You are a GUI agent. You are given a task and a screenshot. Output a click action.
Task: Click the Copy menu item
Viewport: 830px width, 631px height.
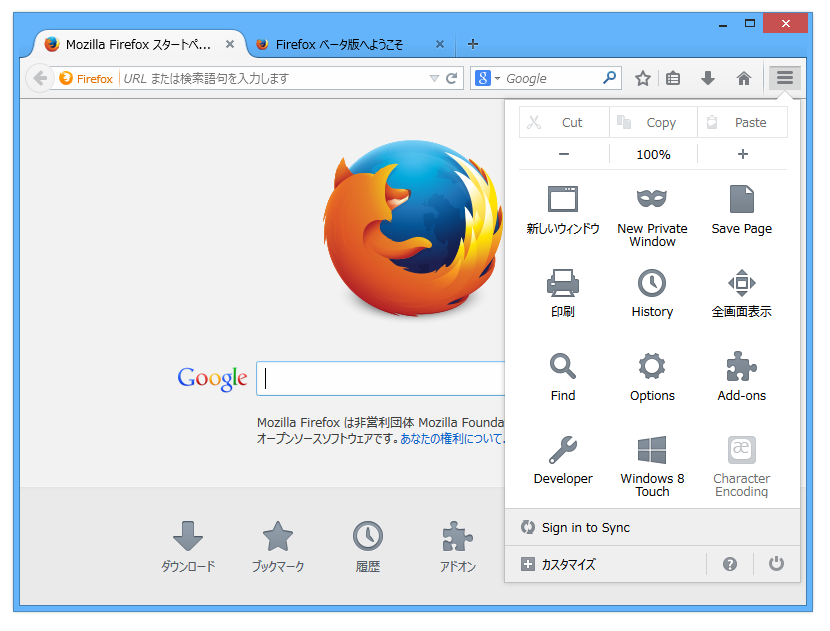[652, 122]
